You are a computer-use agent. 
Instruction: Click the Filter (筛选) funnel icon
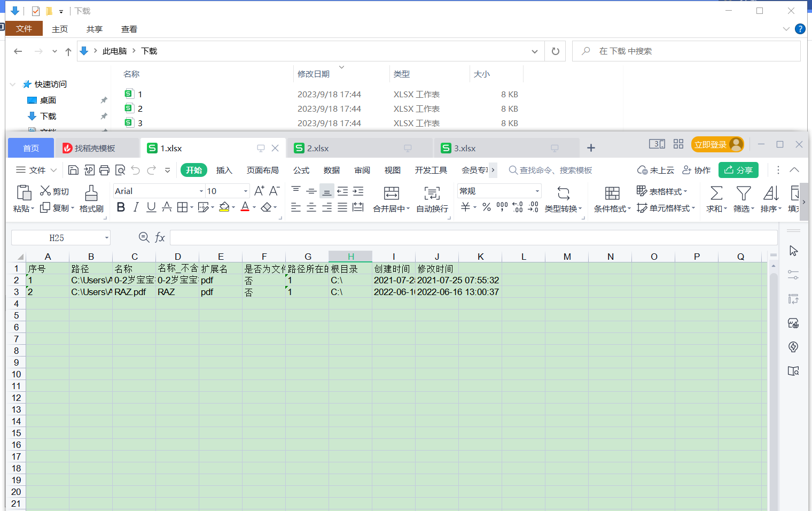pyautogui.click(x=743, y=193)
